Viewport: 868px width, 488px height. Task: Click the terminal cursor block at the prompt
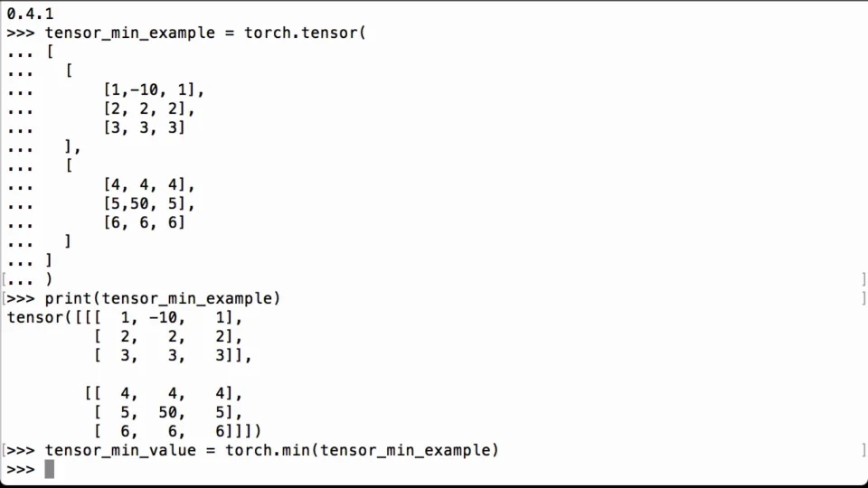pyautogui.click(x=49, y=469)
